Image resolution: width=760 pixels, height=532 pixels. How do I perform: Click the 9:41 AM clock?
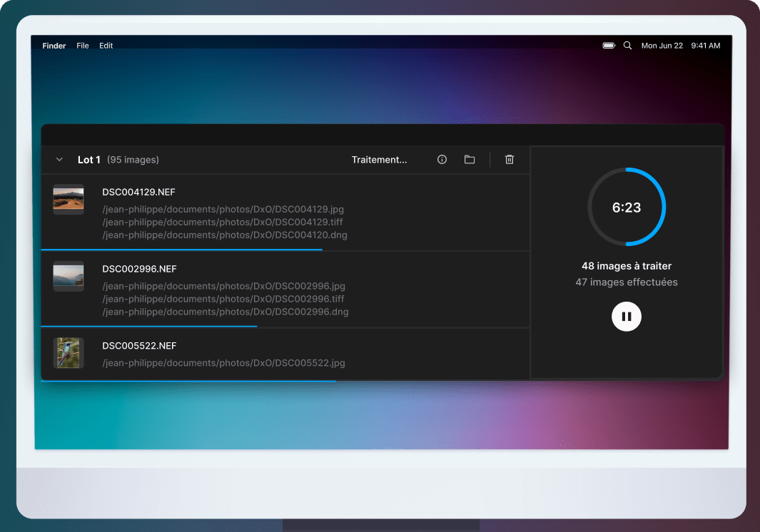[706, 46]
